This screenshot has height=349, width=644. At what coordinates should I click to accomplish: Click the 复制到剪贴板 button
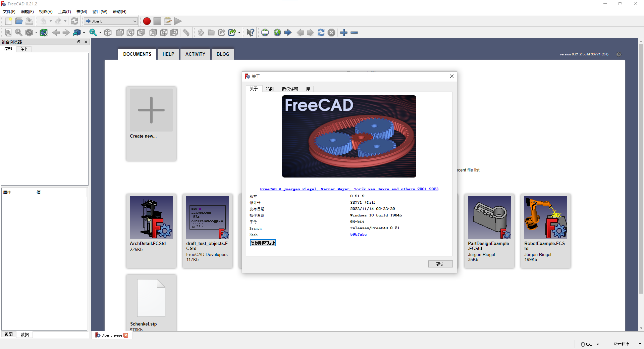pos(263,243)
